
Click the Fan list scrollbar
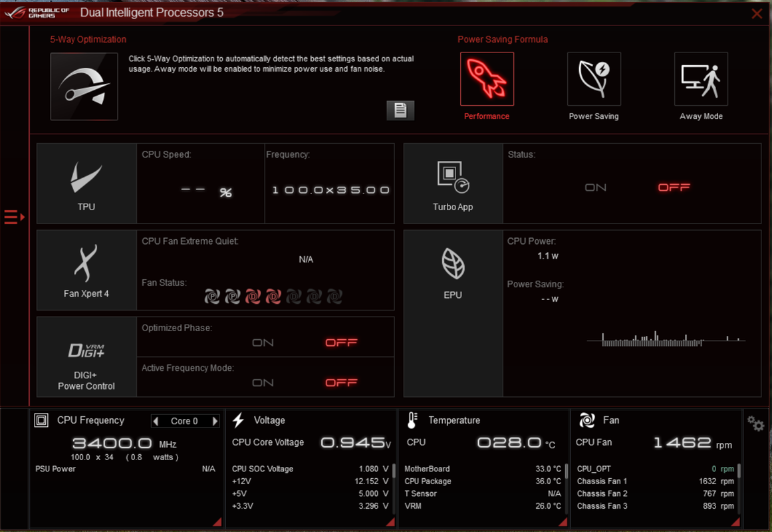pyautogui.click(x=739, y=470)
